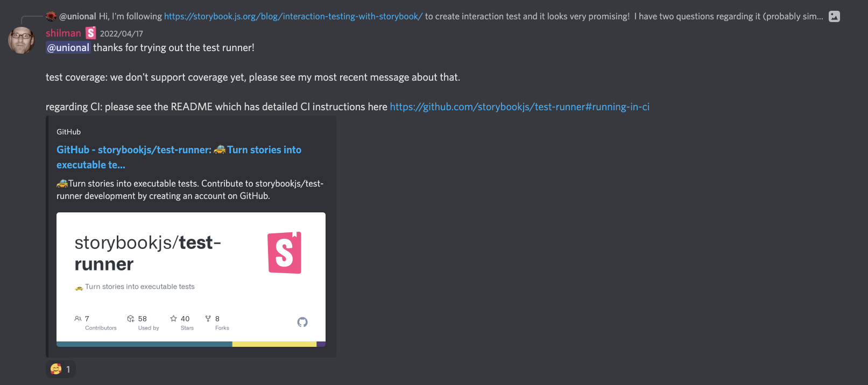Toggle the smiling hearts emoji reaction
This screenshot has width=868, height=385.
tap(61, 369)
